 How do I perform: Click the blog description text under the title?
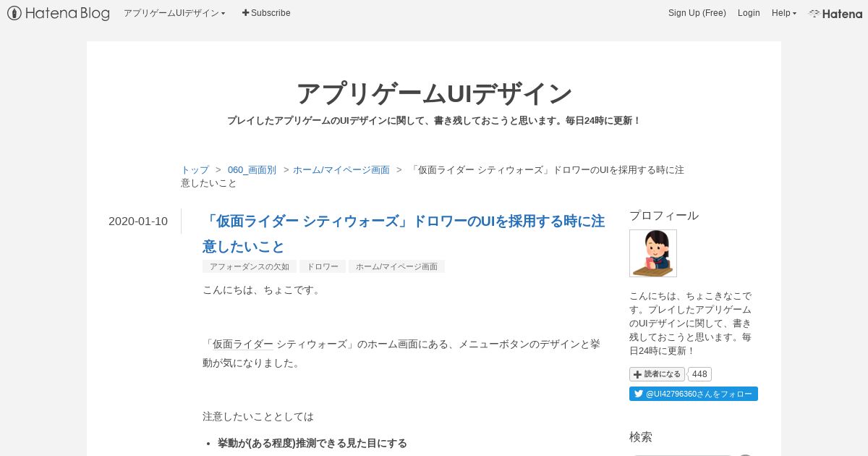tap(434, 121)
